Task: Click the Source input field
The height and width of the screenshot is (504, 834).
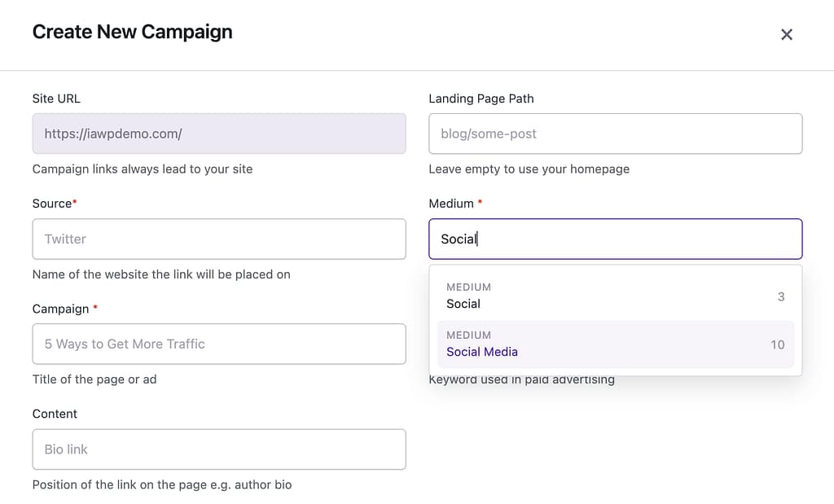Action: tap(219, 239)
